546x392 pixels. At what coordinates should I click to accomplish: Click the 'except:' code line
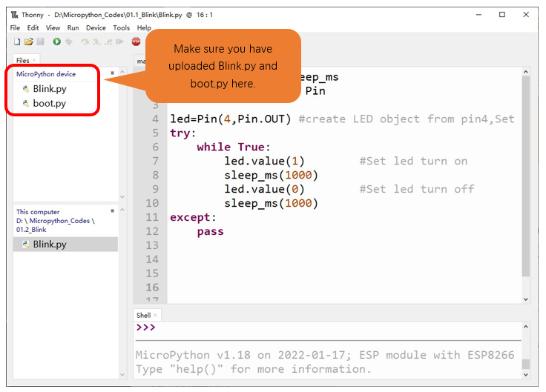(194, 217)
